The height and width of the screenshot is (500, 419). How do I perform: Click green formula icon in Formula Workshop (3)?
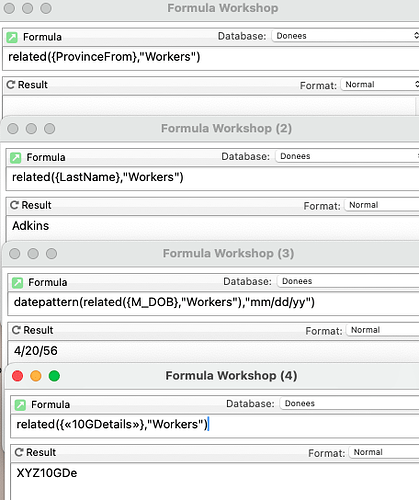pos(17,283)
